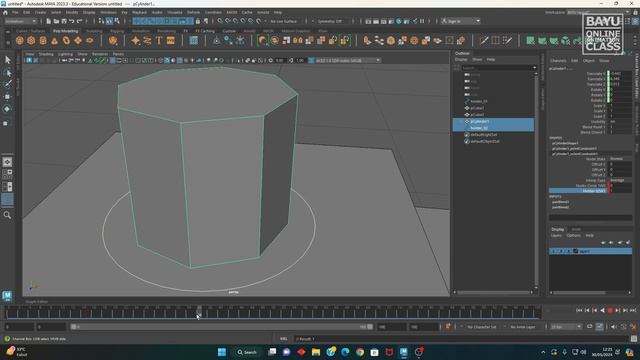Activate the Select tool in toolbox

pos(7,60)
